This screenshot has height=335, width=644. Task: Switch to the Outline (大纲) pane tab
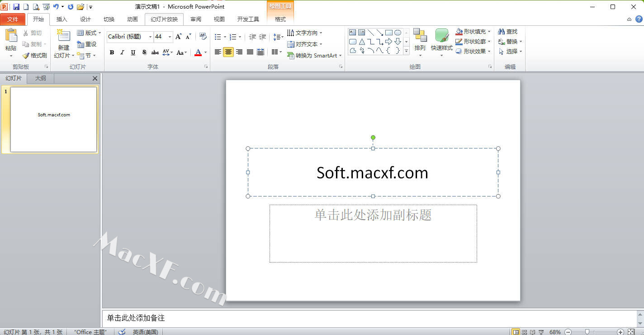pyautogui.click(x=41, y=78)
